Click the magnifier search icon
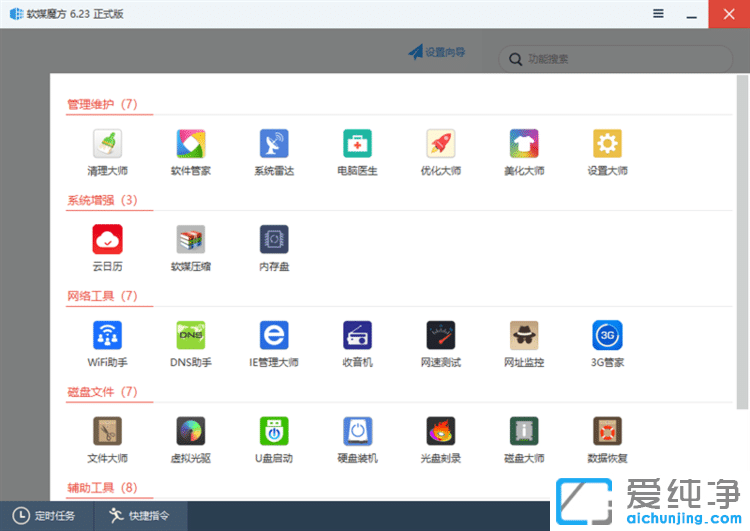750x531 pixels. click(x=515, y=59)
